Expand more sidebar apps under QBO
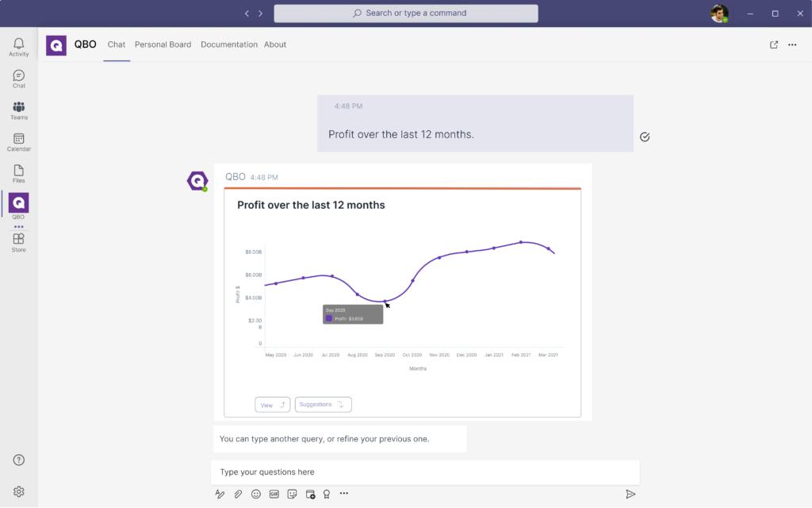Viewport: 812px width, 508px height. (18, 227)
